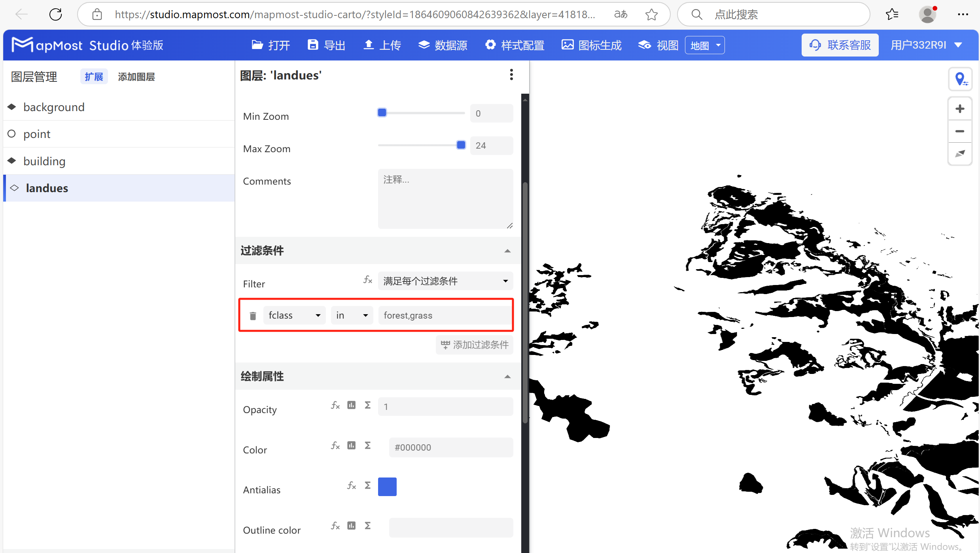The width and height of the screenshot is (980, 553).
Task: Open the 地图 menu in the toolbar
Action: [x=704, y=45]
